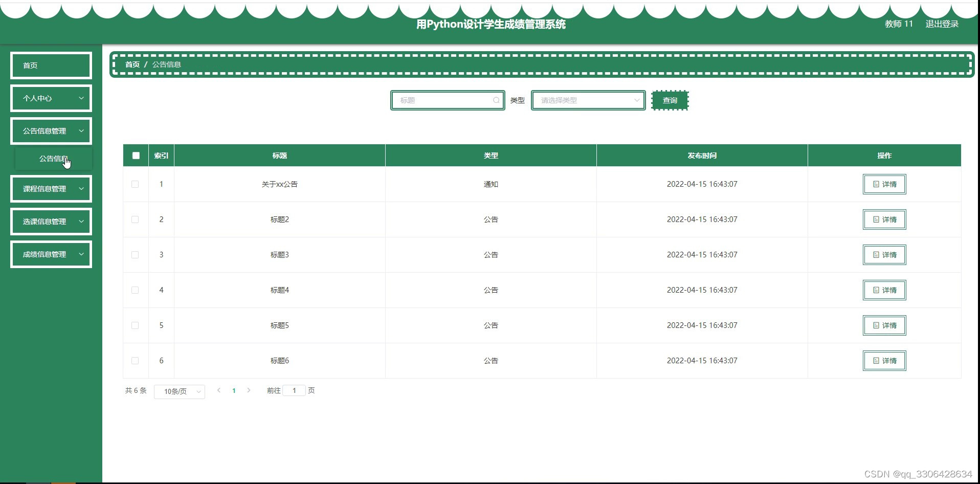This screenshot has height=484, width=980.
Task: Click the search magnifier icon in the title field
Action: 496,100
